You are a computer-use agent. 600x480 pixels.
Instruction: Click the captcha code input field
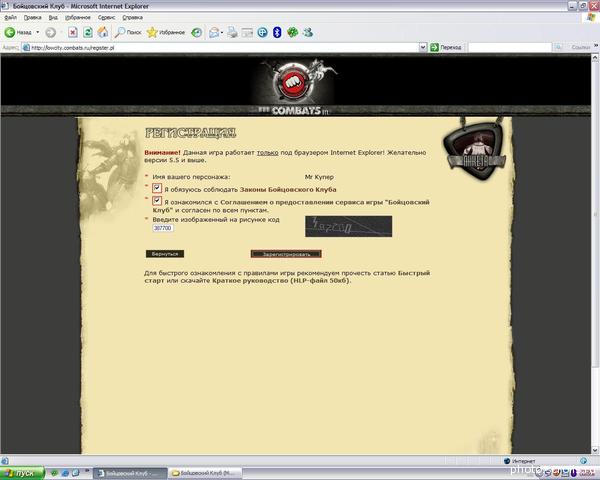tap(163, 228)
